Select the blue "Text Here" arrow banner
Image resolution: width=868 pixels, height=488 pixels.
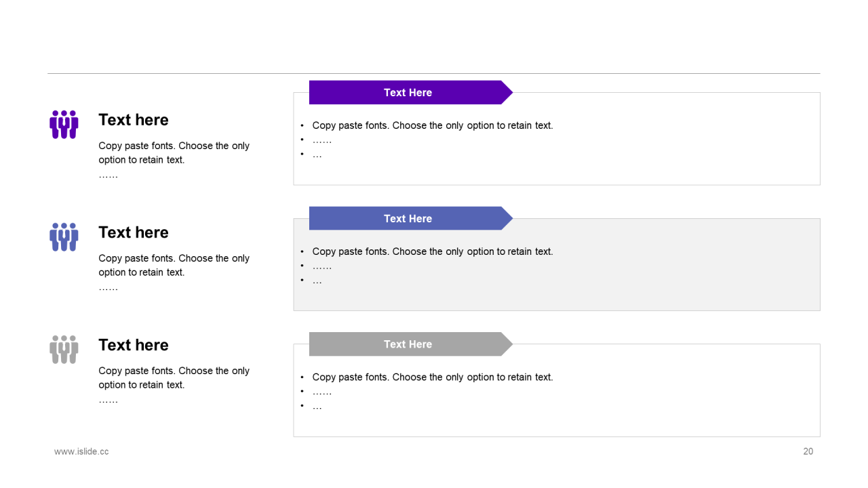(x=408, y=218)
